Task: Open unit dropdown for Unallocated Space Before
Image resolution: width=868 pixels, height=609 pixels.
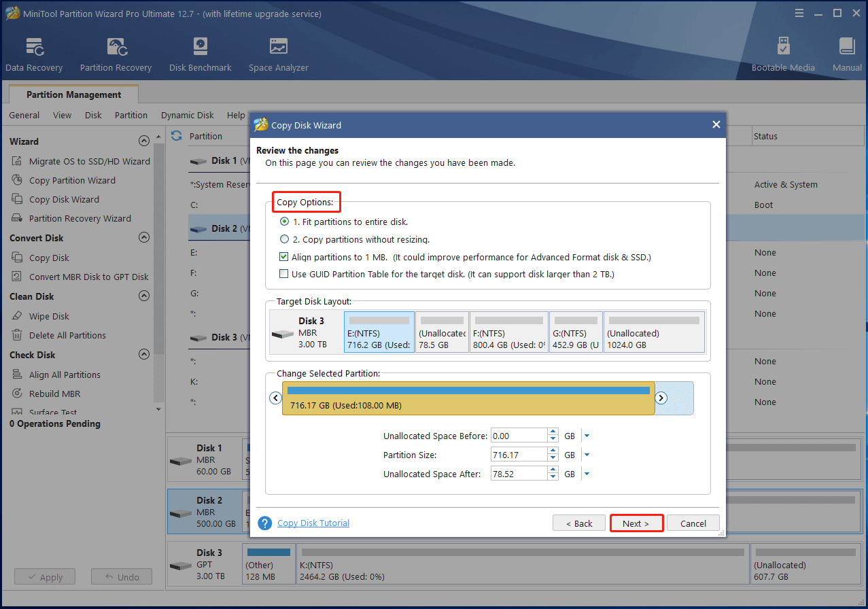Action: point(587,436)
